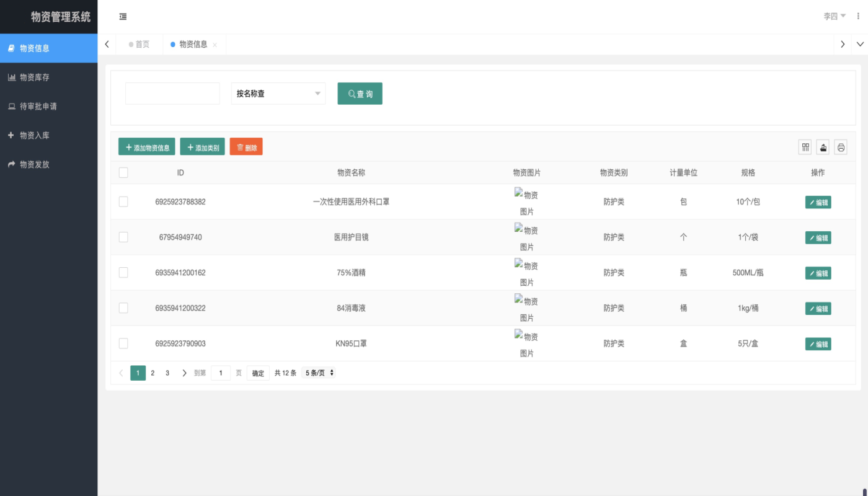
Task: Open 物资入库 in the sidebar
Action: [48, 135]
